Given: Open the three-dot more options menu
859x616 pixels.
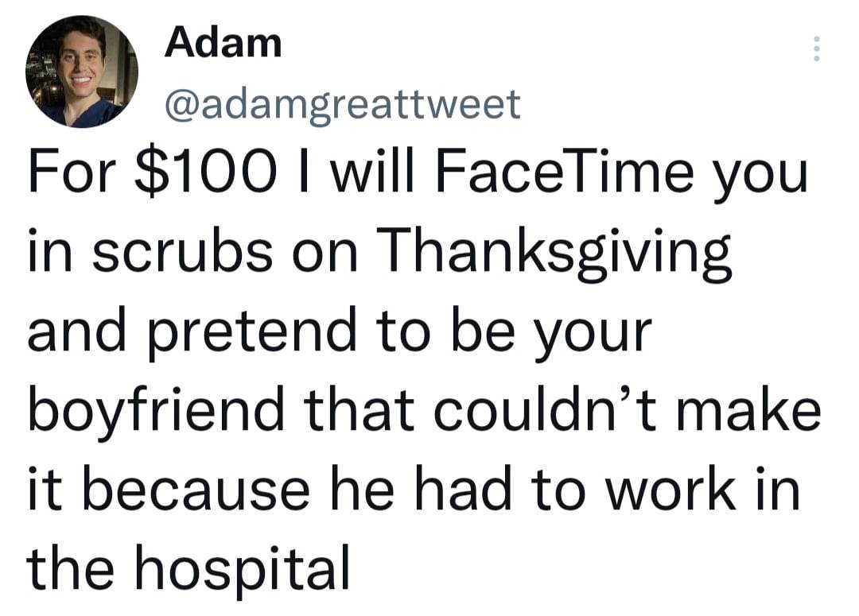Looking at the screenshot, I should click(x=814, y=50).
